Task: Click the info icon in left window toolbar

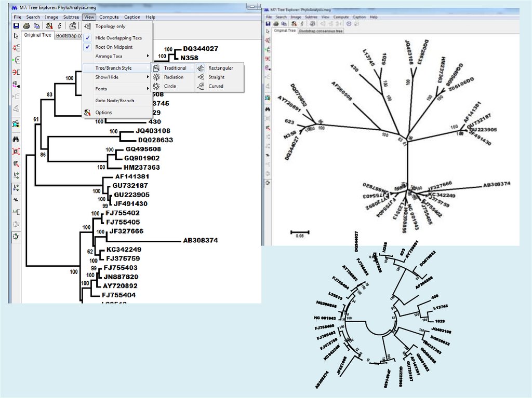Action: click(x=60, y=26)
